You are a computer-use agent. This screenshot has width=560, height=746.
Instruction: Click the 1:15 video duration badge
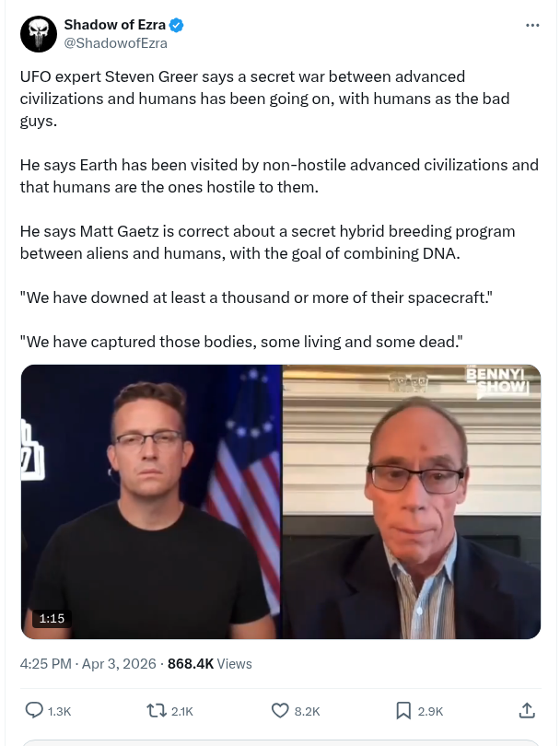click(x=52, y=619)
